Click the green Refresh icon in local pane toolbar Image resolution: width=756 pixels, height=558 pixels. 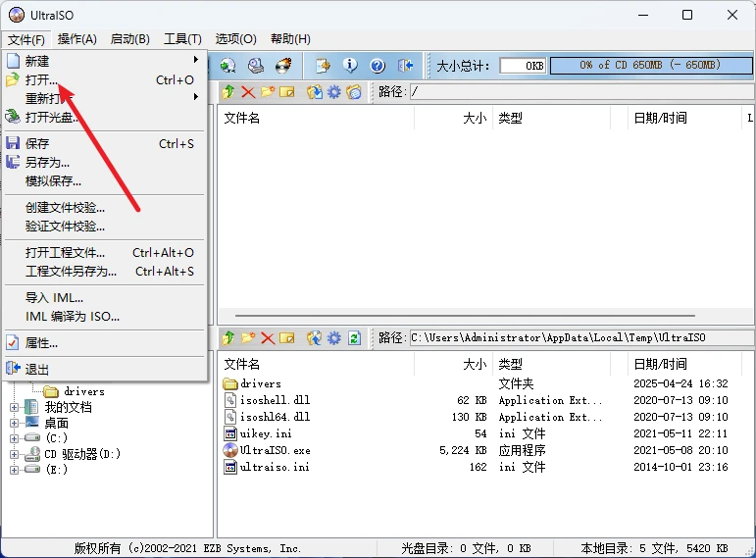tap(354, 338)
